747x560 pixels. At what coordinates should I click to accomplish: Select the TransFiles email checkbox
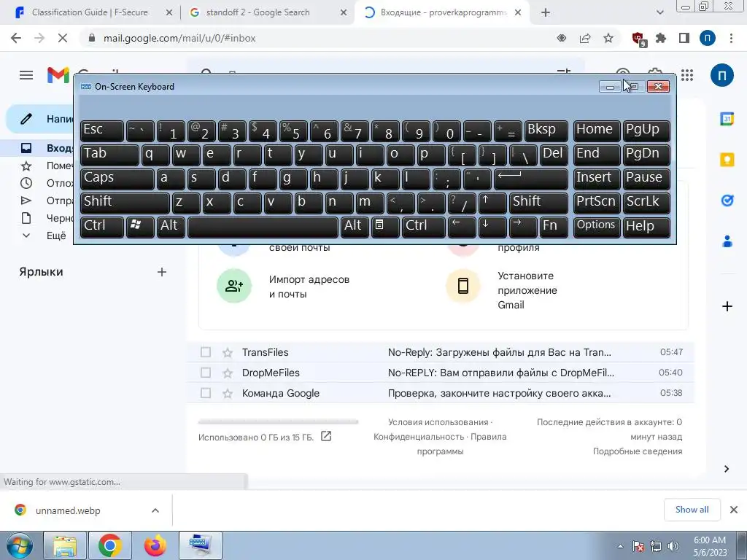coord(205,352)
